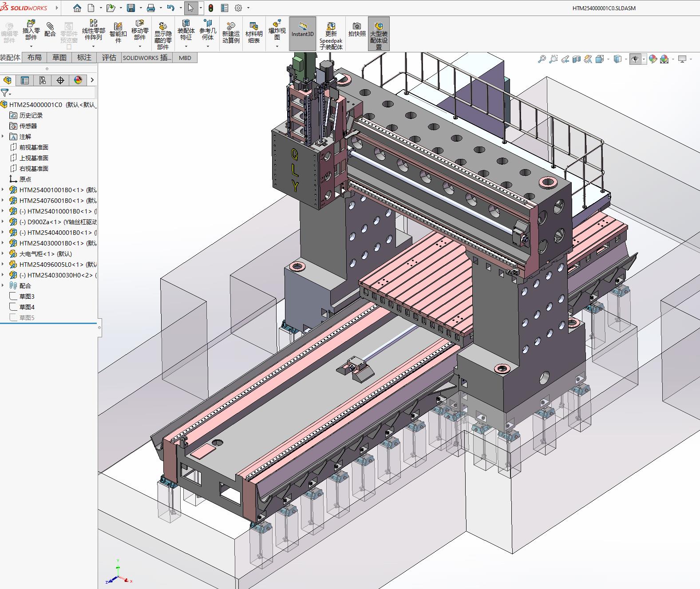This screenshot has width=700, height=589.
Task: Switch to the SOLIDWORKS 插件 tab
Action: (x=147, y=58)
